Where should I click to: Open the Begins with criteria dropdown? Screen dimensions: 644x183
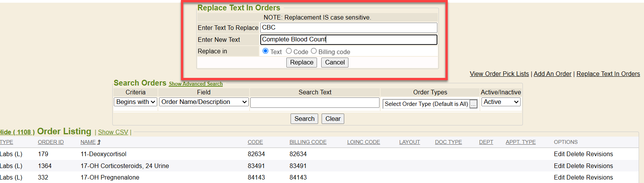[136, 102]
